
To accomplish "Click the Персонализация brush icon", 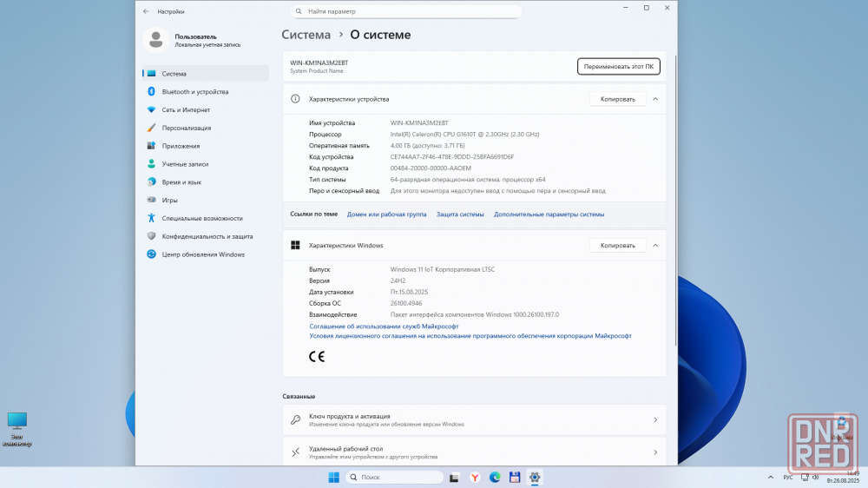I will 151,128.
